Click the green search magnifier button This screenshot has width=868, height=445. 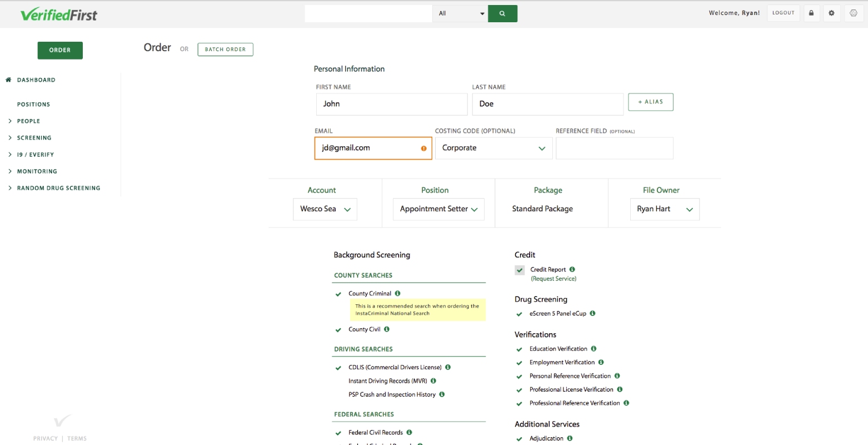tap(502, 13)
